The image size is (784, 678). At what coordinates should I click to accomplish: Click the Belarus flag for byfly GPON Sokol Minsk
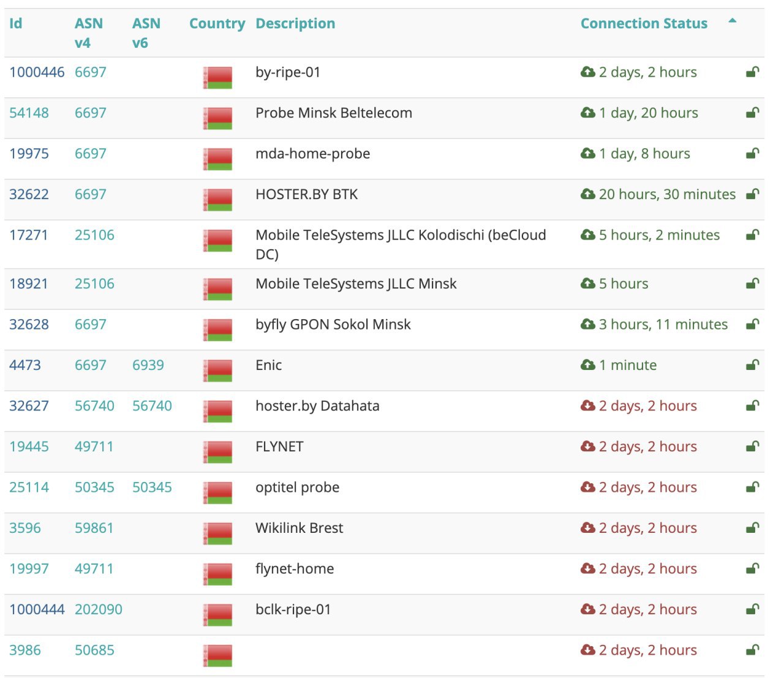pos(217,330)
